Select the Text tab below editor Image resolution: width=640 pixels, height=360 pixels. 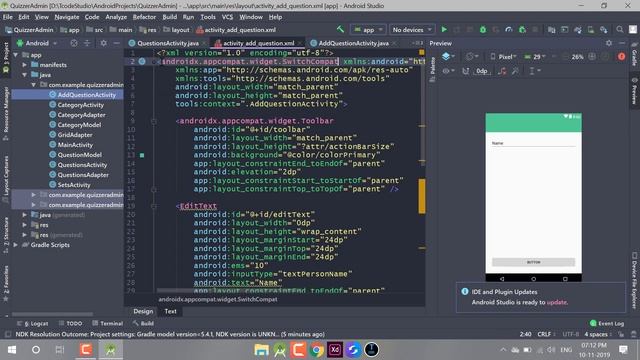click(171, 311)
